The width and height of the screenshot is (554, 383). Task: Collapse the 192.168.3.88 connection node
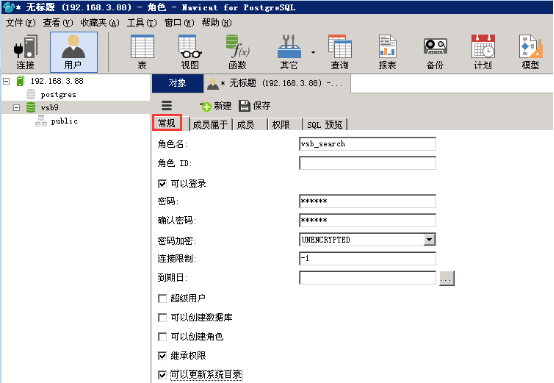point(6,81)
